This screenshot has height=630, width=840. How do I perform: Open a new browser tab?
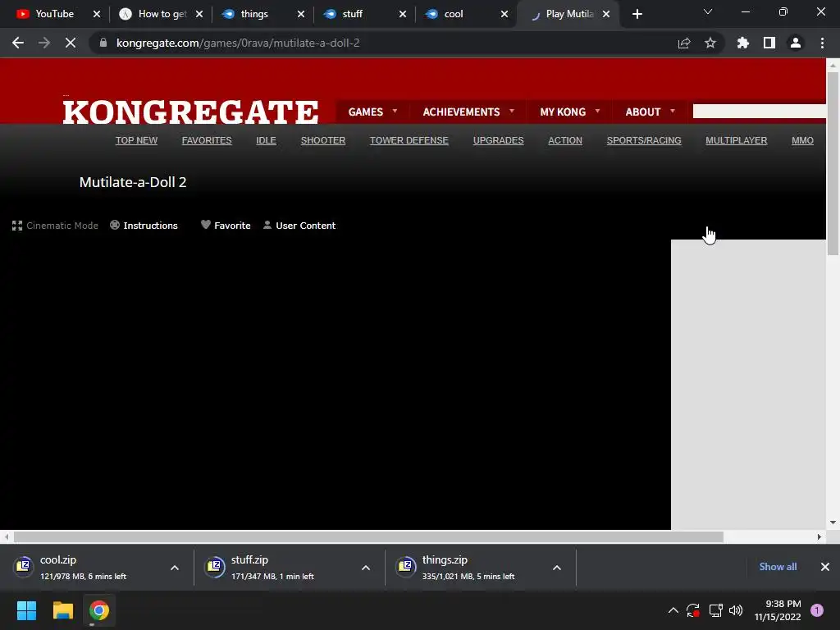pyautogui.click(x=637, y=14)
